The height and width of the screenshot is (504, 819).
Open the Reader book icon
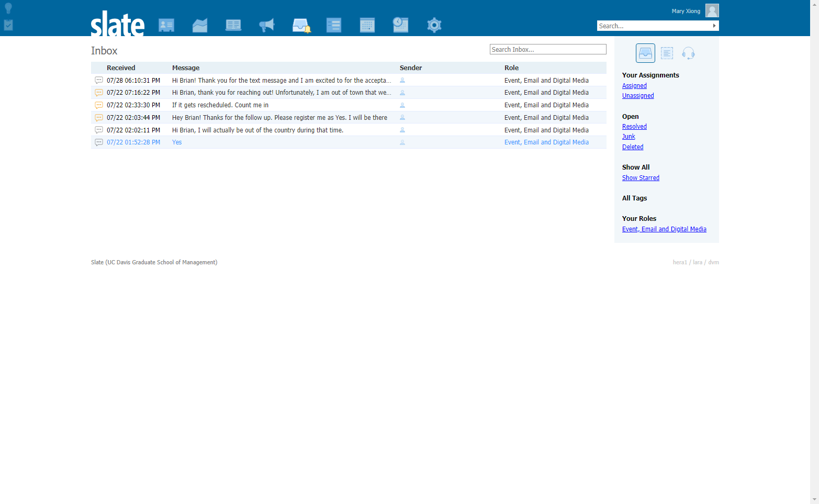click(x=233, y=25)
